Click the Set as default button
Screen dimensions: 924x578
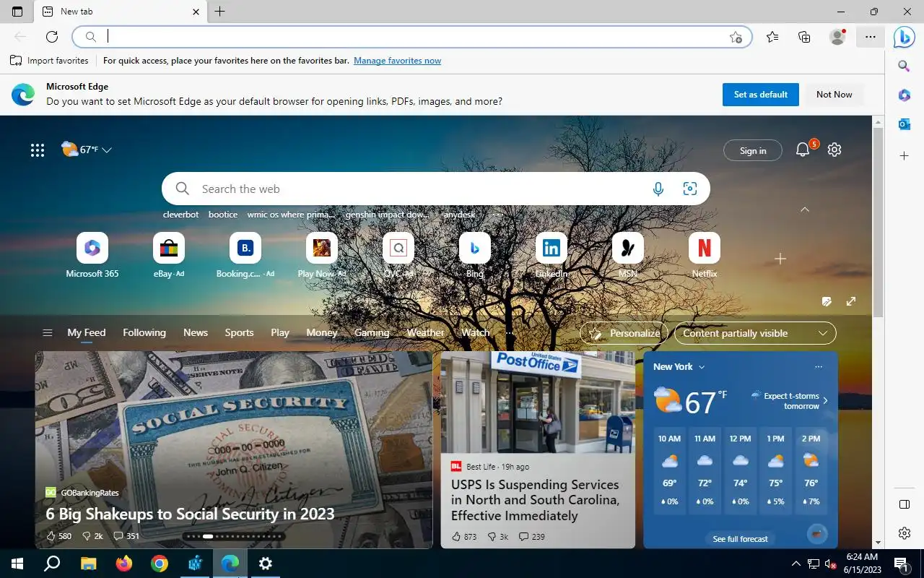(761, 95)
